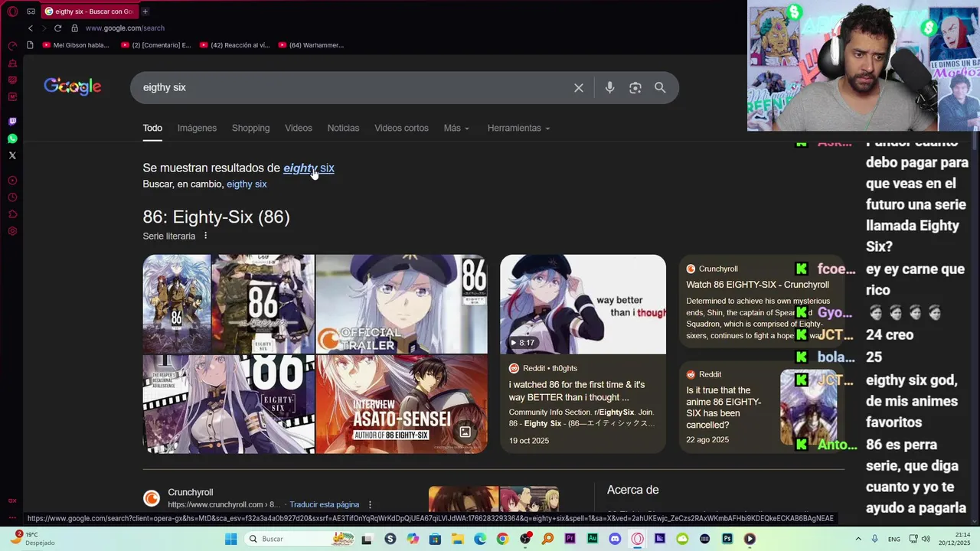Open a new tab with plus button

tap(145, 11)
